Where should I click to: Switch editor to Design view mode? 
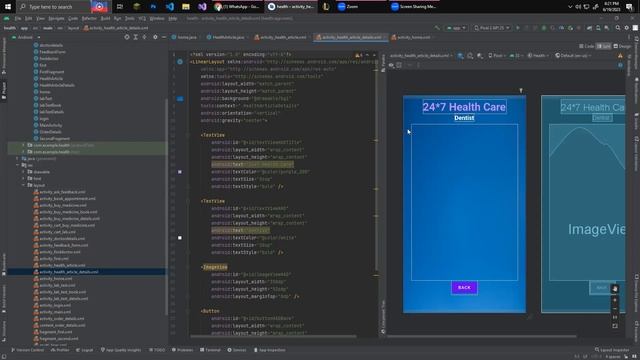pos(622,46)
